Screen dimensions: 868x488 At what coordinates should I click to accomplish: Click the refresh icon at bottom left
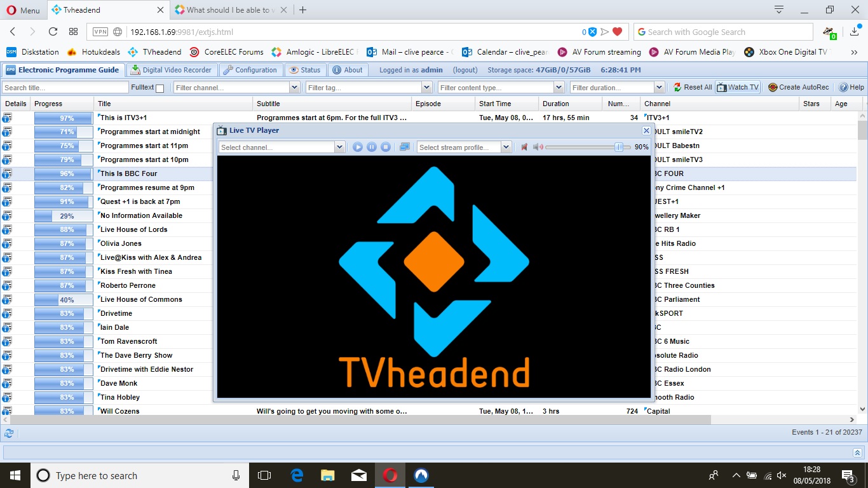pos(9,433)
